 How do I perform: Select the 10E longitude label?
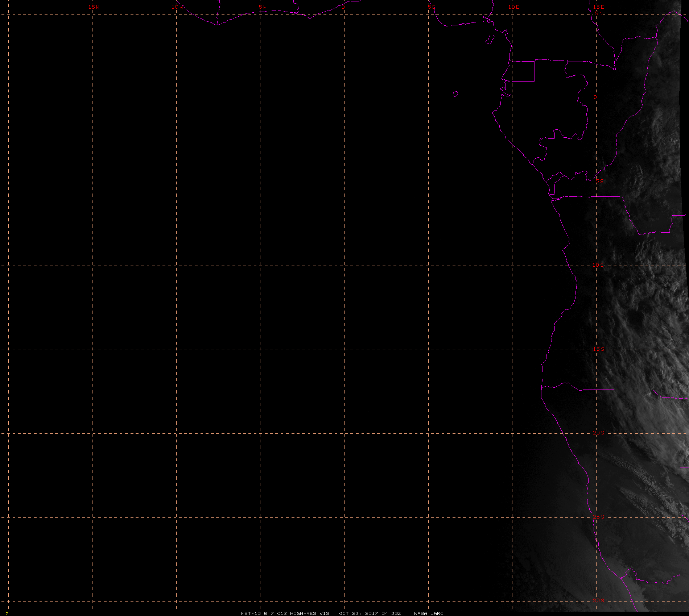(514, 7)
